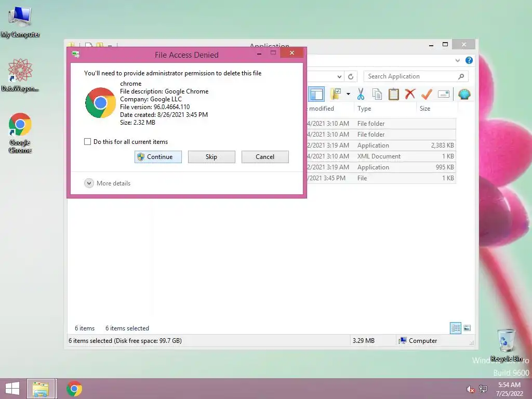Maximize the Application Explorer window
This screenshot has height=399, width=532.
click(445, 45)
